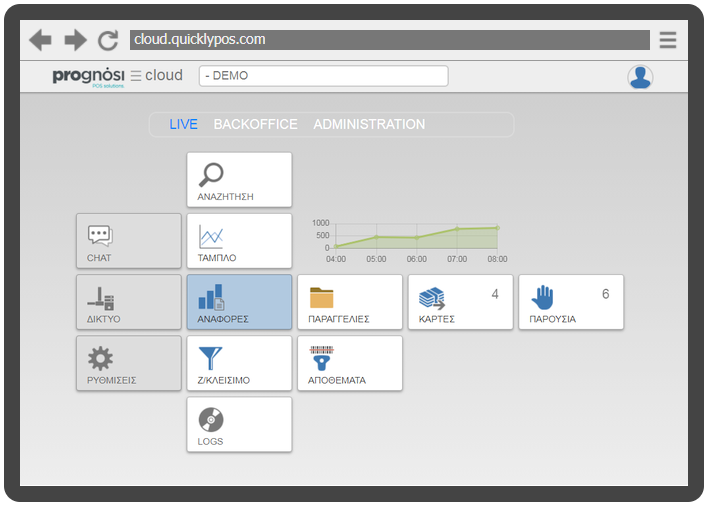Screen dimensions: 712x510
Task: Click the browser reload button
Action: click(108, 40)
